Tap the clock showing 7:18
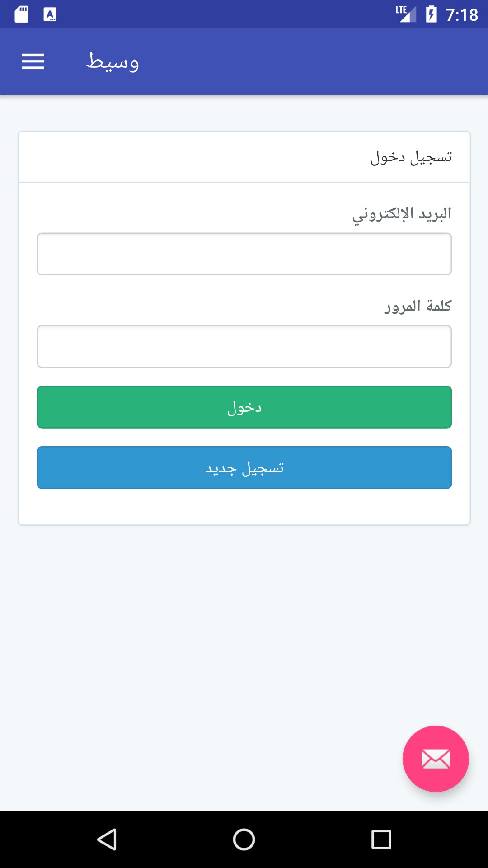488x868 pixels. 460,14
